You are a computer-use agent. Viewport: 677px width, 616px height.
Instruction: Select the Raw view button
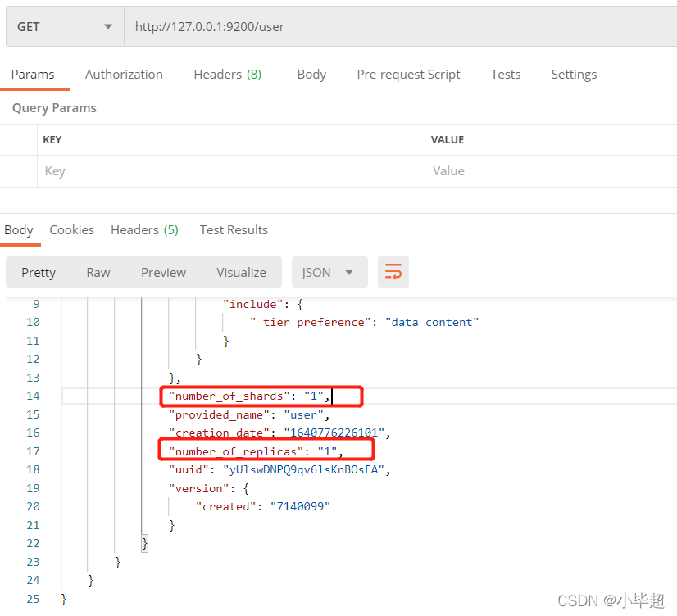pos(98,272)
